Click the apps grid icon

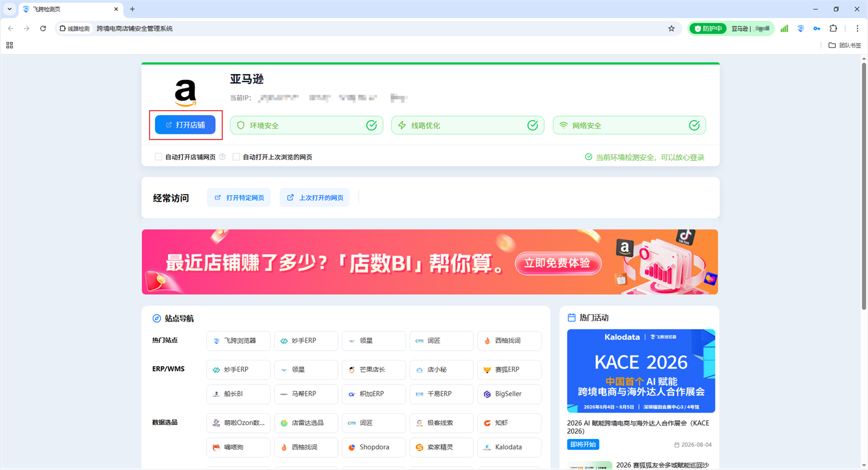(x=10, y=45)
